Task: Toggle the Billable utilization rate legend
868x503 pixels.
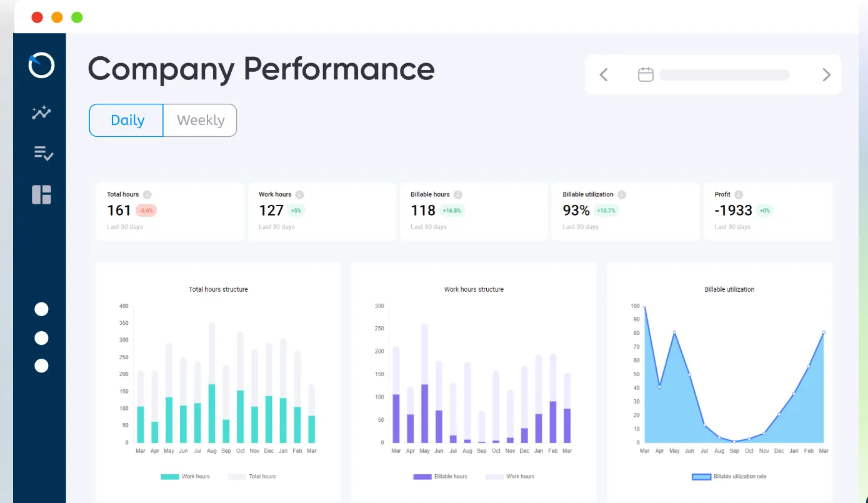Action: pos(729,476)
